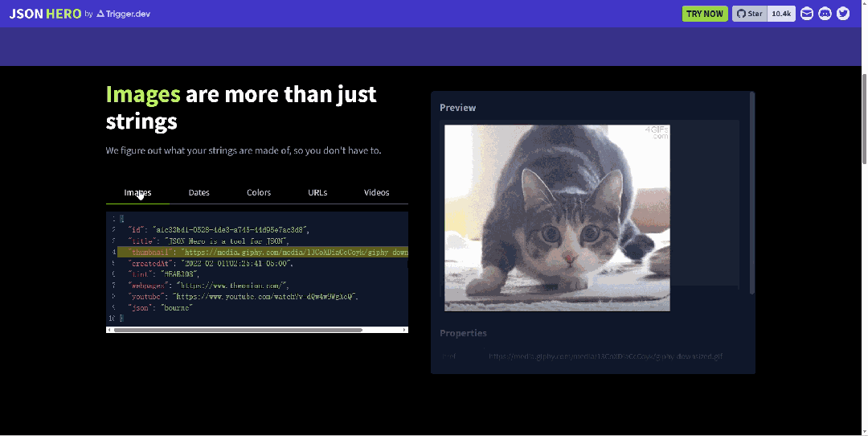Click right arrow of code scrollbar
Viewport: 868px width, 436px height.
404,330
